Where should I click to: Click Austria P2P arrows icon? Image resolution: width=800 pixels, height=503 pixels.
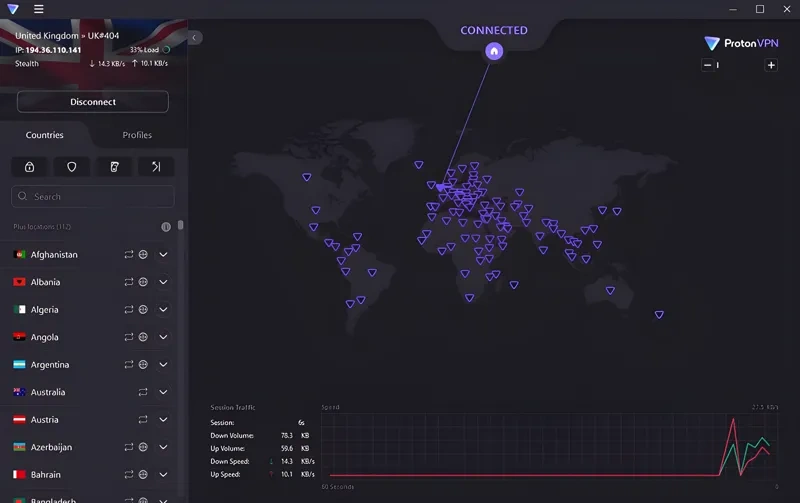tap(143, 420)
